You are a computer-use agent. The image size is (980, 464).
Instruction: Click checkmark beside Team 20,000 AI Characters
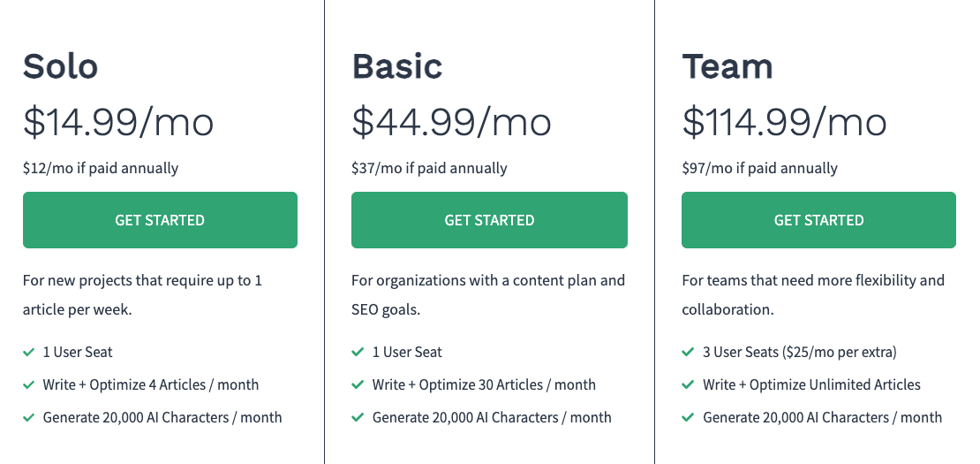pyautogui.click(x=688, y=417)
